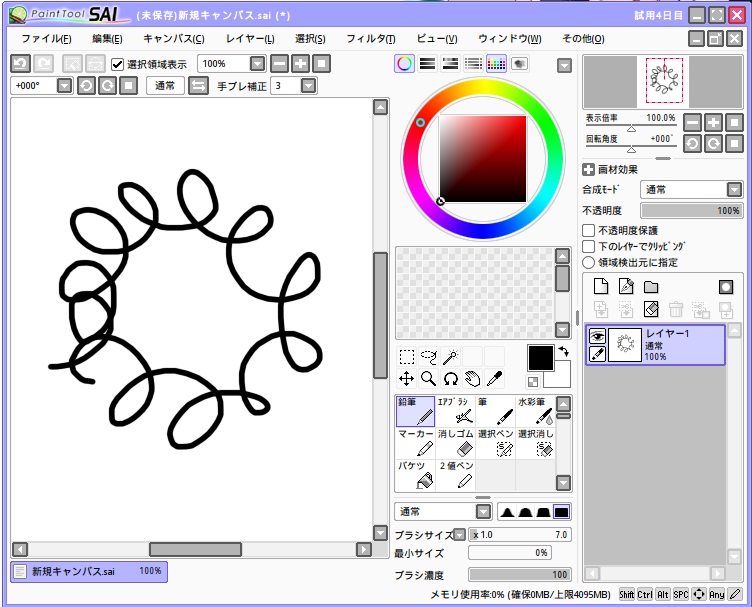Viewport: 752px width, 607px height.
Task: Toggle 選択領域表示 checkbox
Action: click(117, 64)
